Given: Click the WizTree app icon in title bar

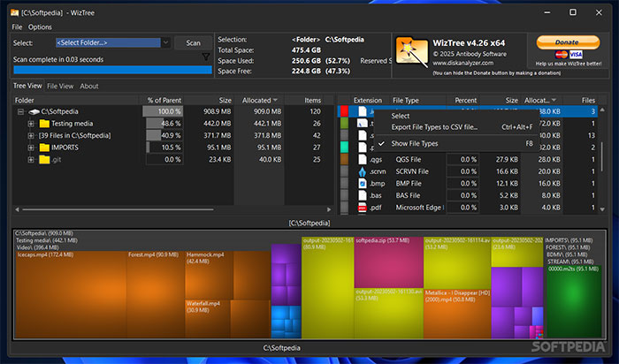Looking at the screenshot, I should click(15, 12).
